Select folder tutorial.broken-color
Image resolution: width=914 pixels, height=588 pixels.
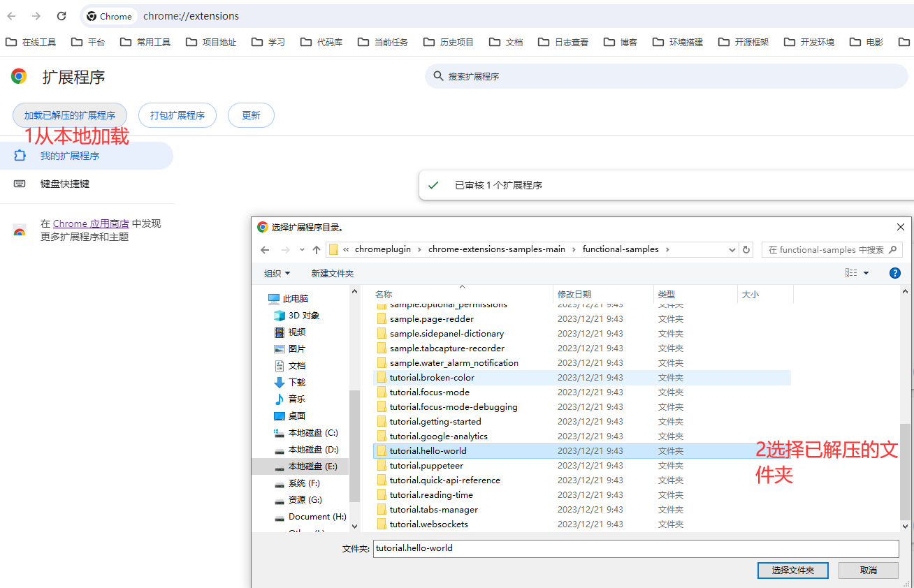tap(582, 378)
